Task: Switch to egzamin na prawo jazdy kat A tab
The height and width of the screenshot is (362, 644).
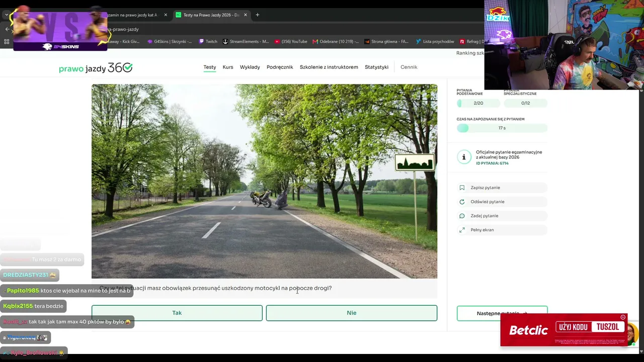Action: tap(133, 15)
